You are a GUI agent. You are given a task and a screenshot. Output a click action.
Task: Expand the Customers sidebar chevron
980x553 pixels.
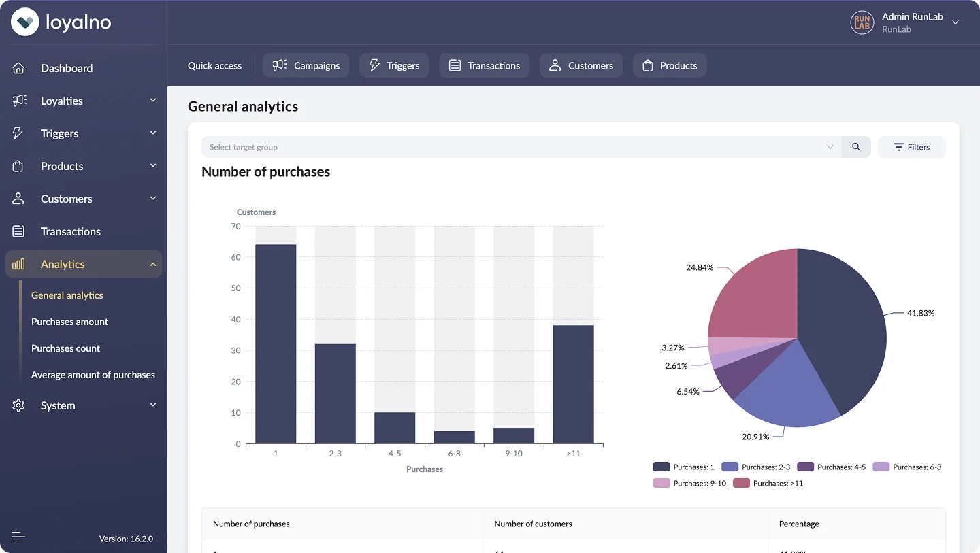(153, 199)
